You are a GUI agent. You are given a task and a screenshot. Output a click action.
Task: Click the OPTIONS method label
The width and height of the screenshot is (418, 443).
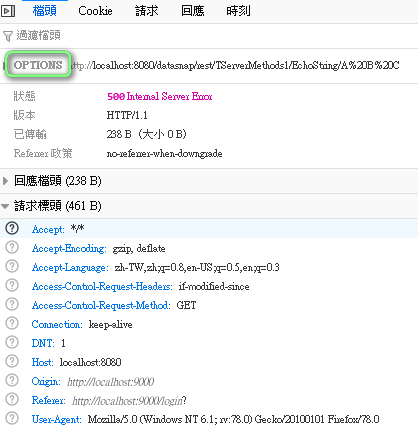click(38, 65)
